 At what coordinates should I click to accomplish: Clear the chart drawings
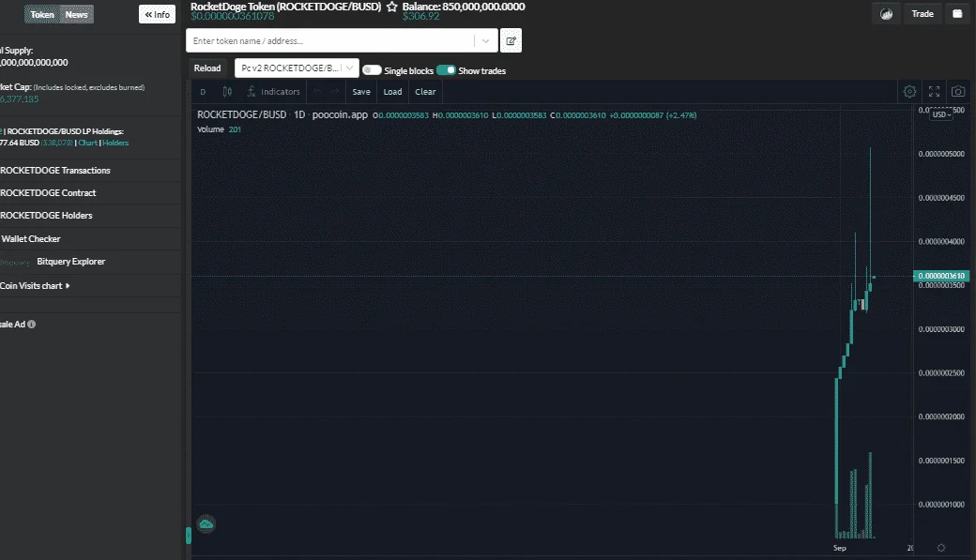tap(426, 92)
